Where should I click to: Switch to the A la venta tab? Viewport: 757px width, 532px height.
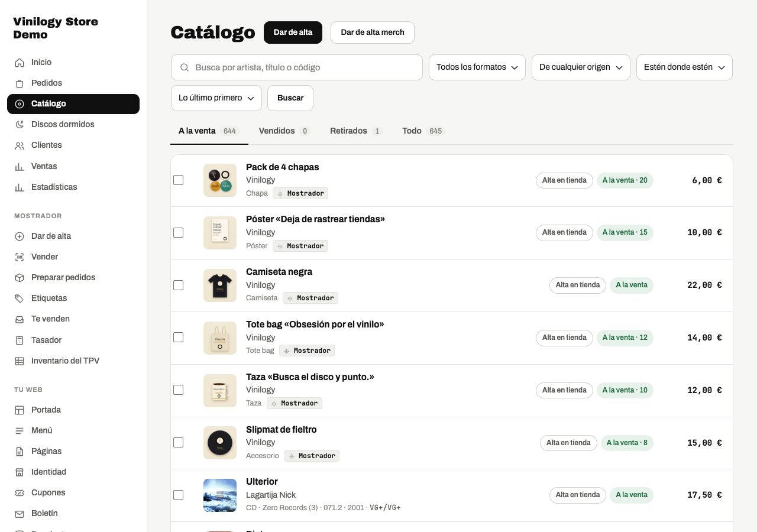(x=209, y=131)
